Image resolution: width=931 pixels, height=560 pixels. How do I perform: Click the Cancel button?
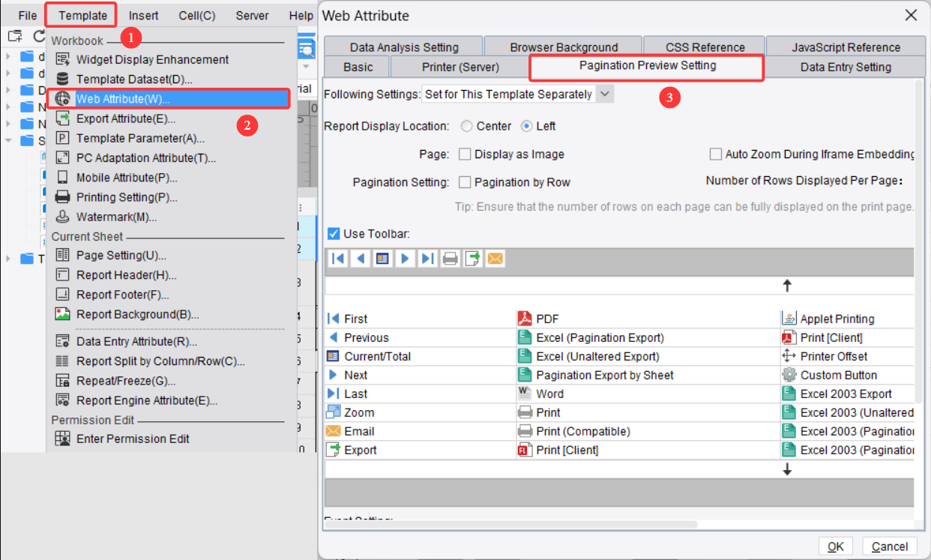pos(890,547)
